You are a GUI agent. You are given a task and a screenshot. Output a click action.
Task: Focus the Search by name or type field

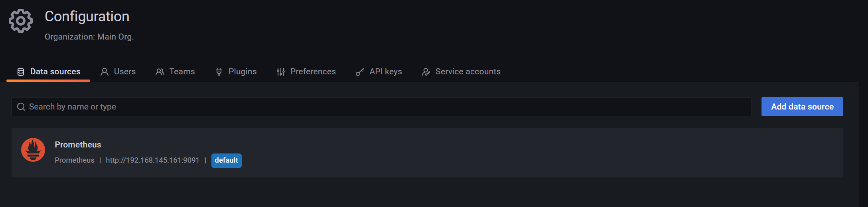click(382, 107)
